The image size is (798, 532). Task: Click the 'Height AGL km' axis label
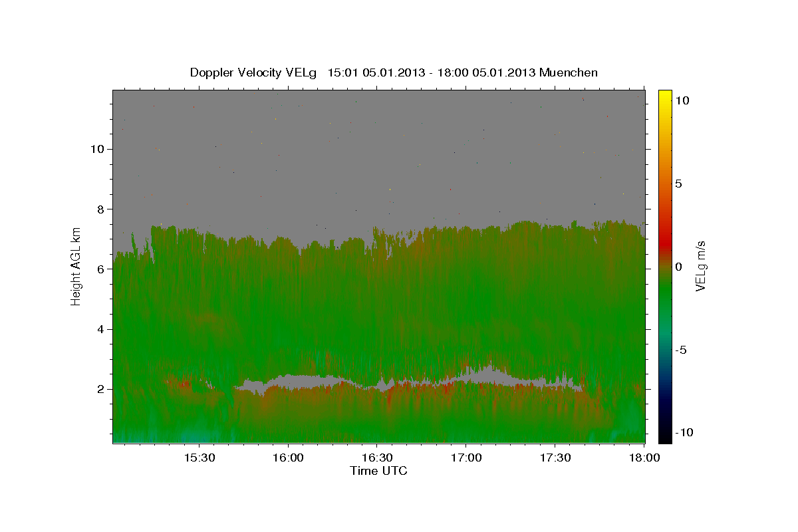pyautogui.click(x=76, y=265)
